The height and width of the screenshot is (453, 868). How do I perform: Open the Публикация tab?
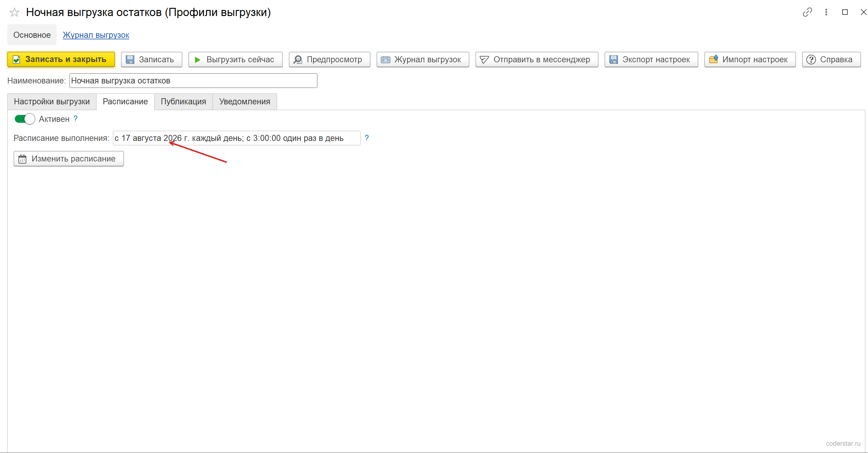(x=183, y=102)
